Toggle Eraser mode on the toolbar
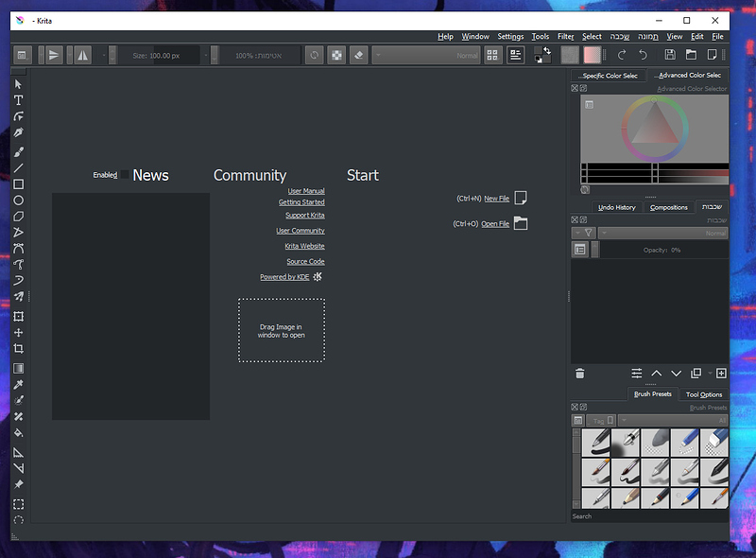756x558 pixels. click(358, 55)
